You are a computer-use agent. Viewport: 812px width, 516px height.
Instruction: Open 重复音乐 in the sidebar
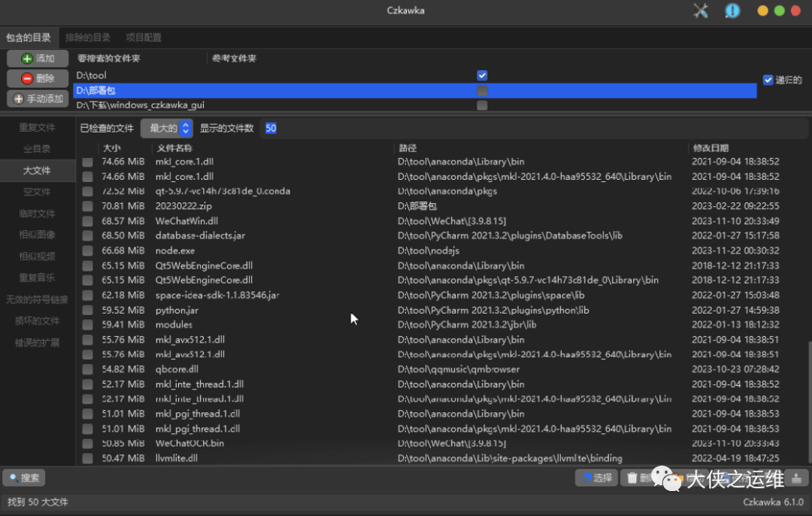point(38,278)
